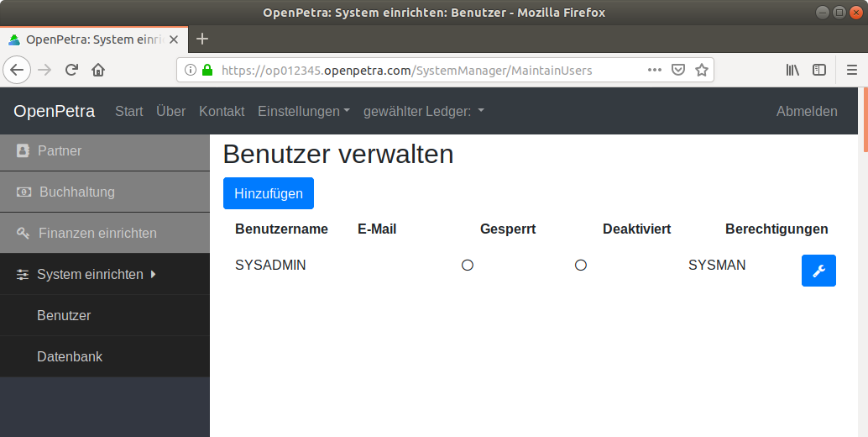The image size is (868, 437).
Task: Open Über in the navbar
Action: pos(171,111)
